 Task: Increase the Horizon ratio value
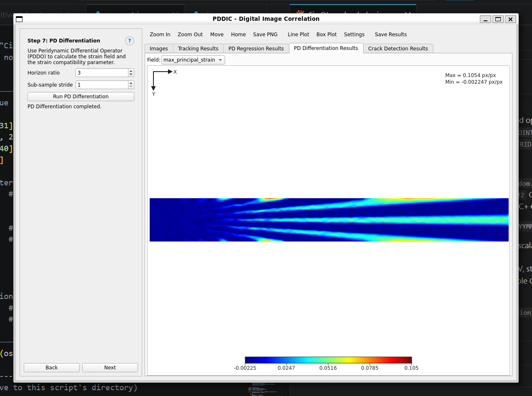point(131,71)
